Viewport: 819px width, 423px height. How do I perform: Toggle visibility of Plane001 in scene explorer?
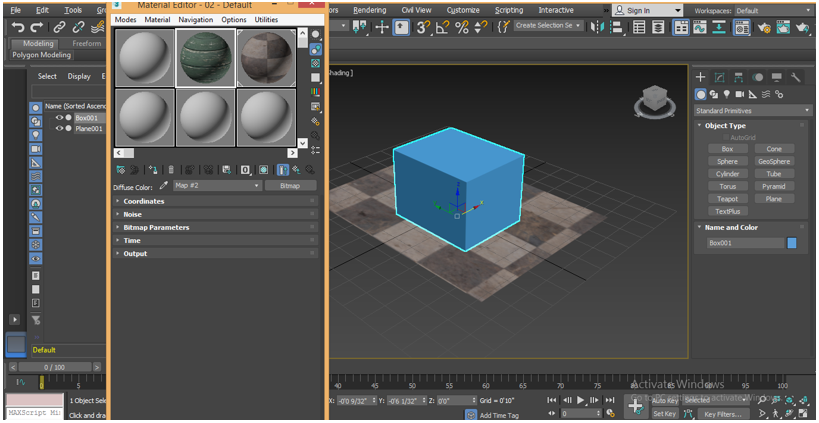[59, 129]
